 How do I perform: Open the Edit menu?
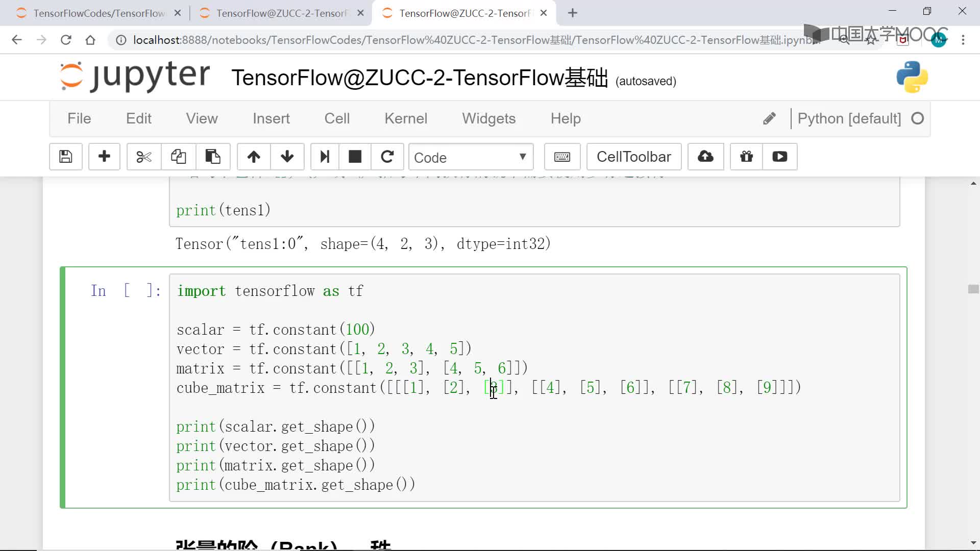point(139,118)
